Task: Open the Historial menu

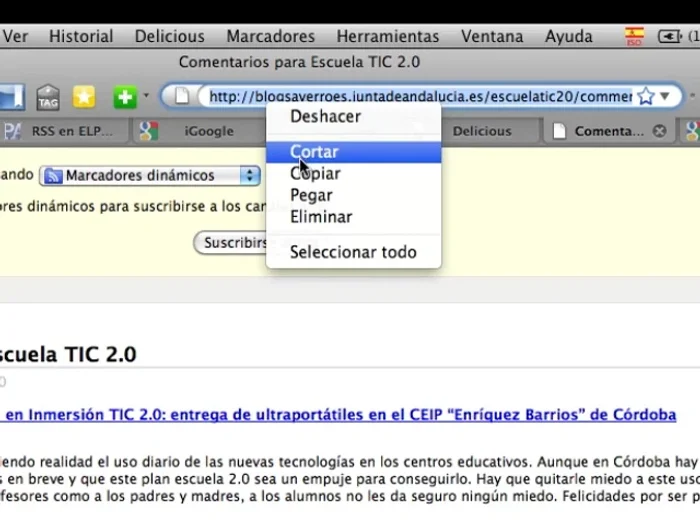Action: click(81, 36)
